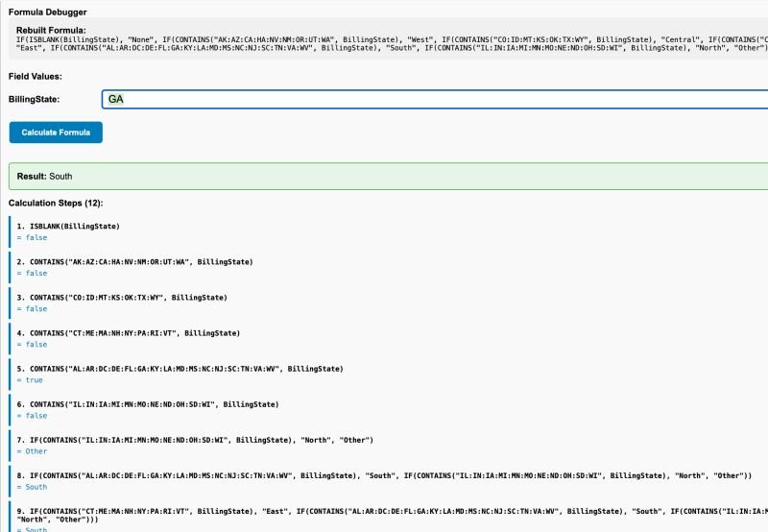Click the South result under step 8
The image size is (768, 532).
[x=33, y=487]
